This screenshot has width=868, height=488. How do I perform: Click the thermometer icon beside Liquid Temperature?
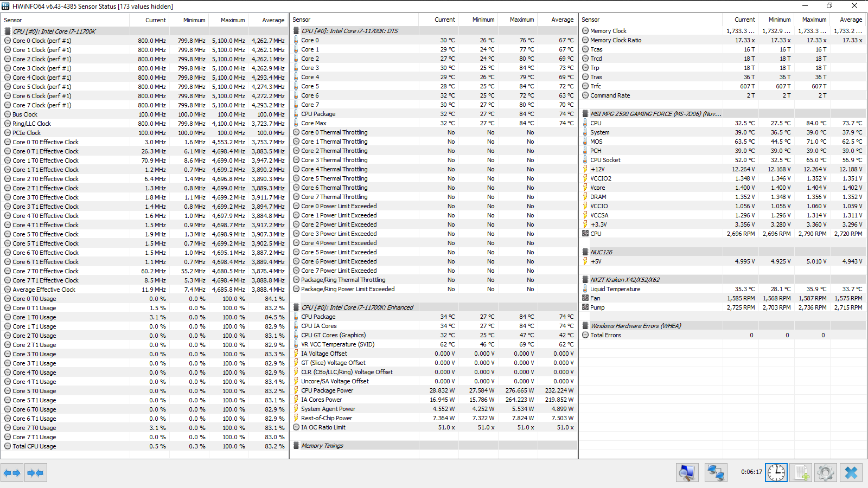(x=585, y=289)
